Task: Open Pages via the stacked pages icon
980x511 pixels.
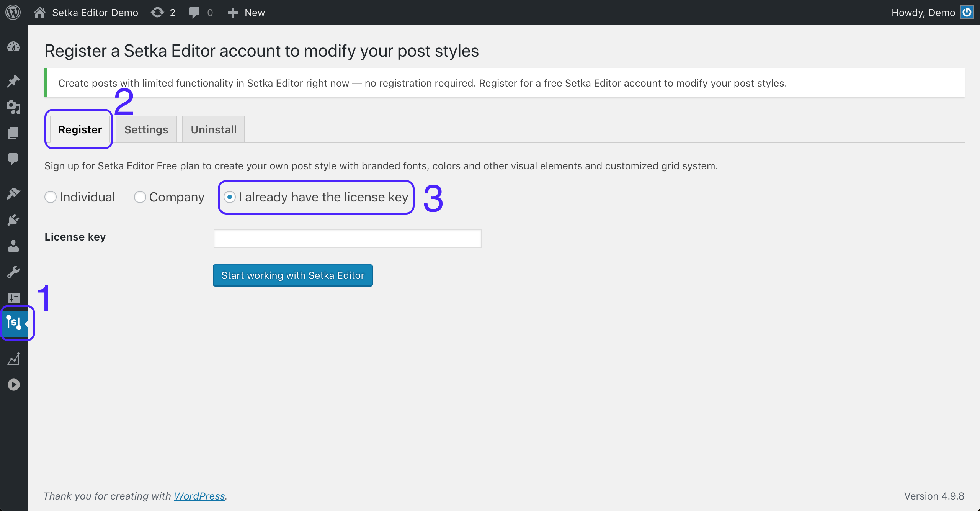Action: pyautogui.click(x=13, y=133)
